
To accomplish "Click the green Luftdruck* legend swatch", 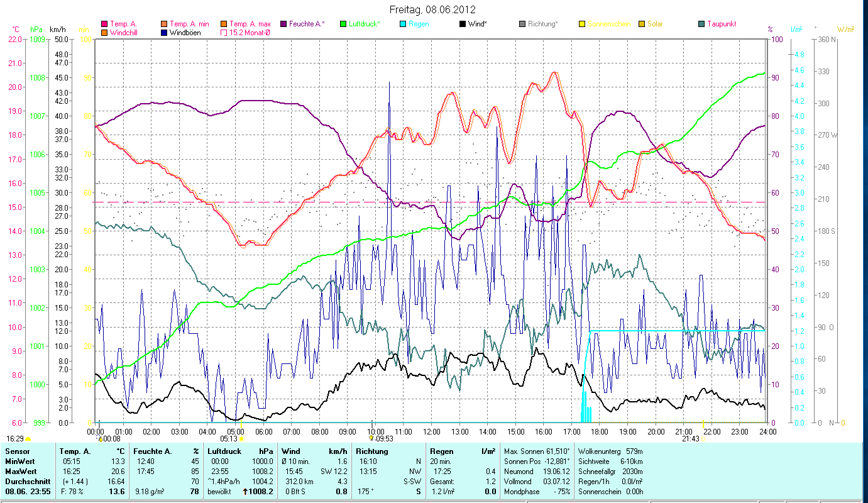I will 343,24.
